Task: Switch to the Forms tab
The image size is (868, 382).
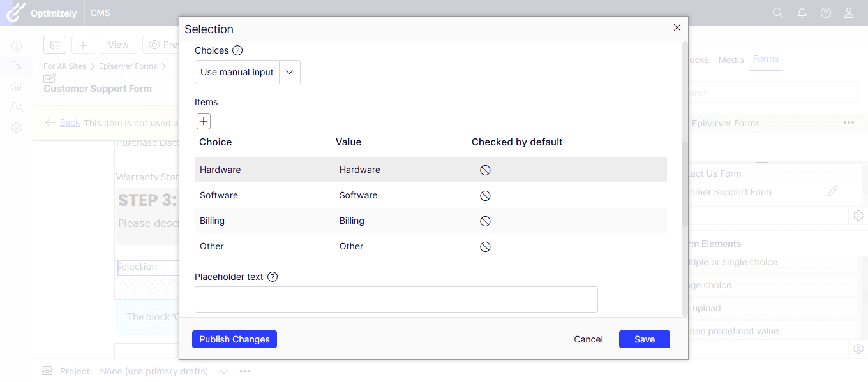Action: tap(765, 59)
